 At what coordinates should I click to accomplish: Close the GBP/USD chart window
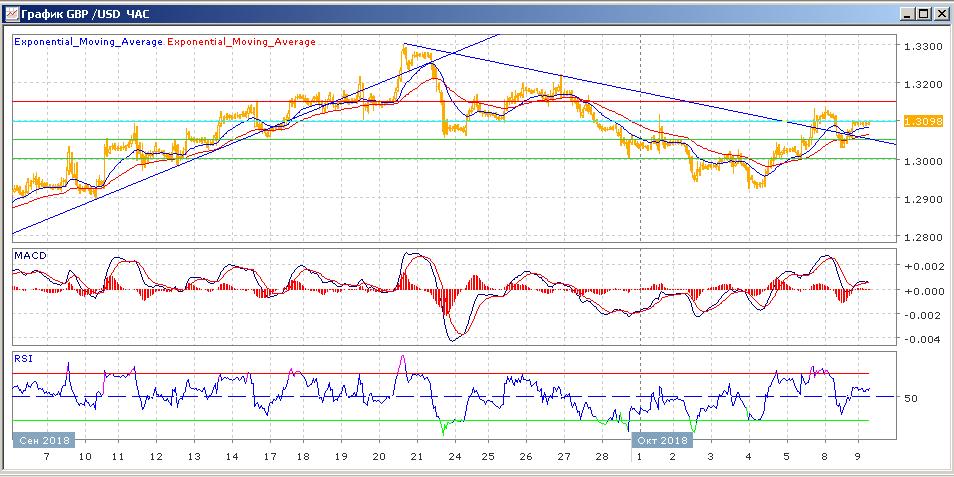tap(940, 14)
